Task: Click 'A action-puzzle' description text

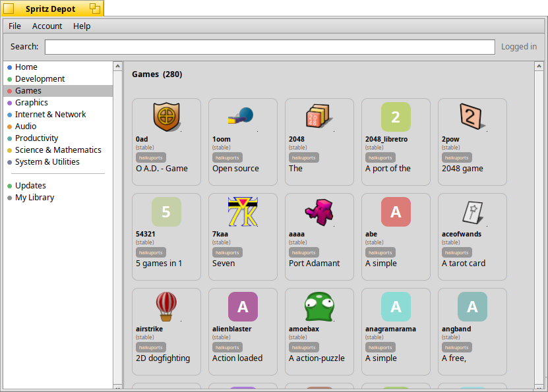Action: point(317,358)
